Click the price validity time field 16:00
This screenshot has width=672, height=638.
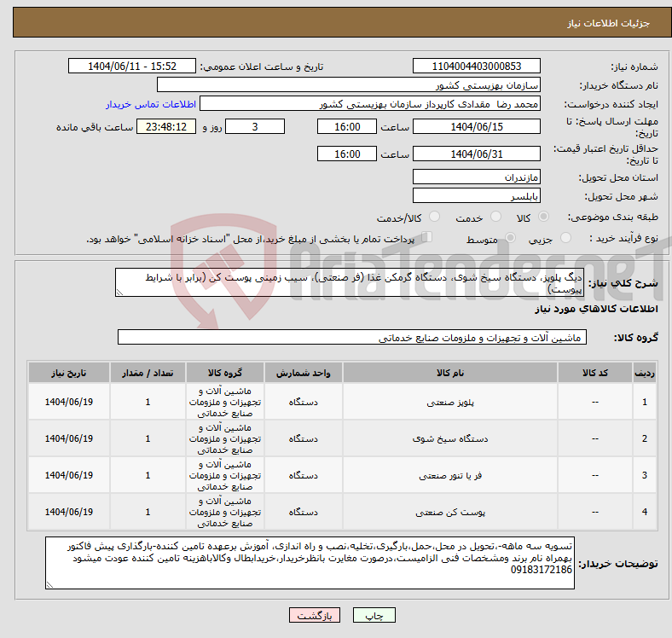coord(347,154)
